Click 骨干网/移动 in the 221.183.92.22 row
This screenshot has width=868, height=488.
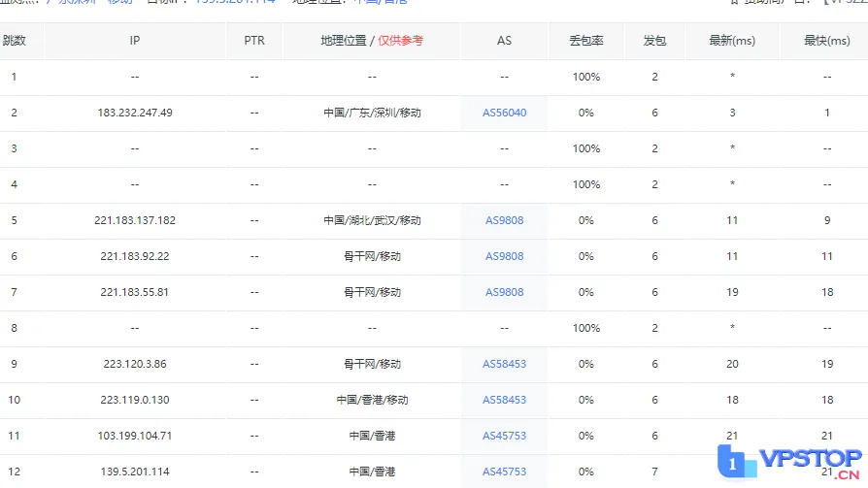coord(372,256)
